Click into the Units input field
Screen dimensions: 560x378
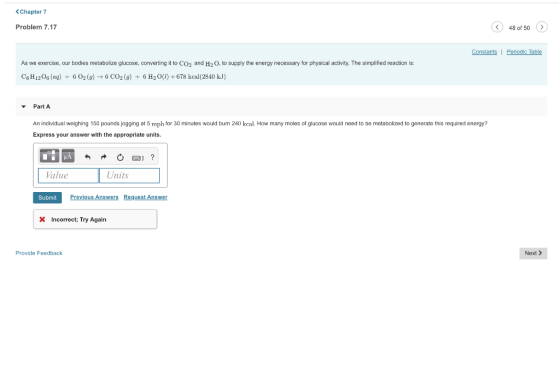coord(129,175)
